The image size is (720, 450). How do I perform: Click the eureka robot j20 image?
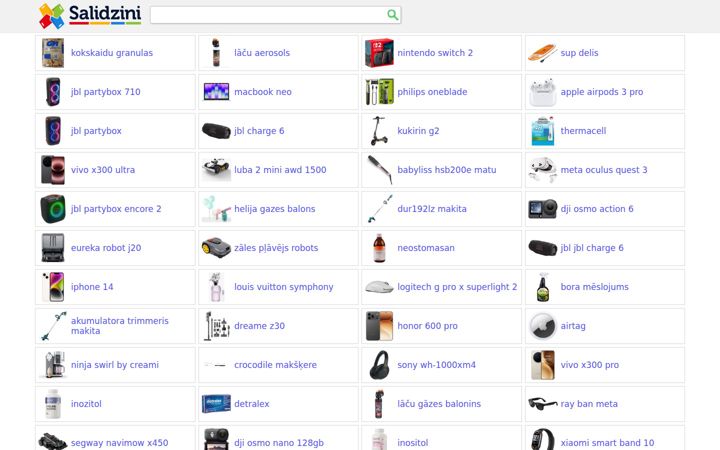click(53, 248)
